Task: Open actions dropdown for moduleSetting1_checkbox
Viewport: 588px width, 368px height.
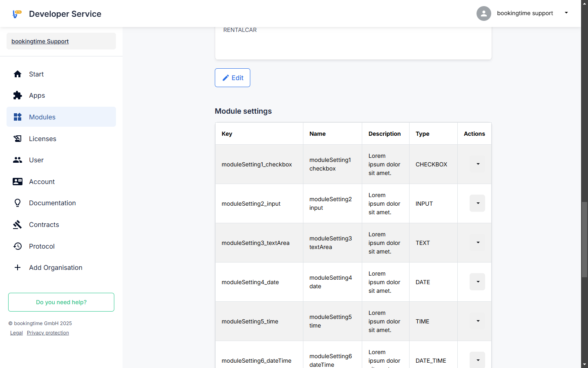Action: pyautogui.click(x=477, y=164)
